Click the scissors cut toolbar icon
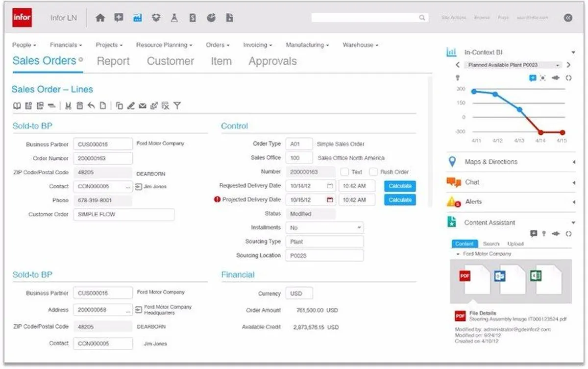Viewport: 588px width, 369px height. 68,105
